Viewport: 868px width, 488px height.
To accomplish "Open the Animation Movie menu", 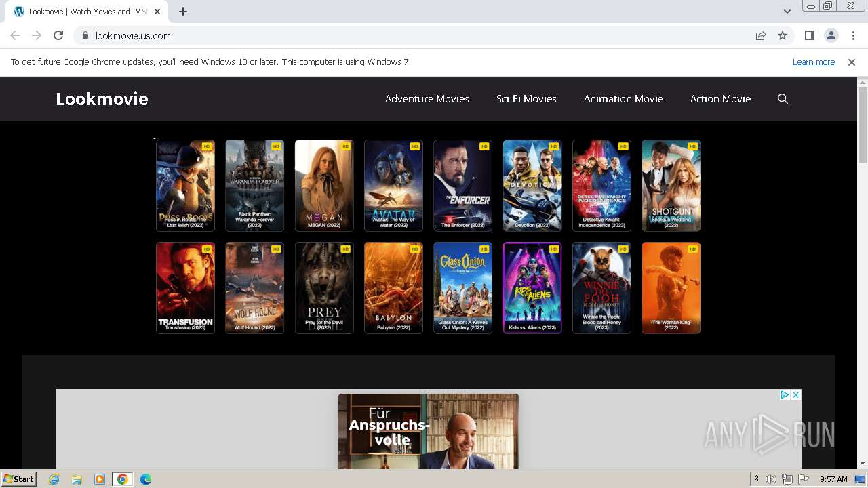I will click(x=623, y=99).
